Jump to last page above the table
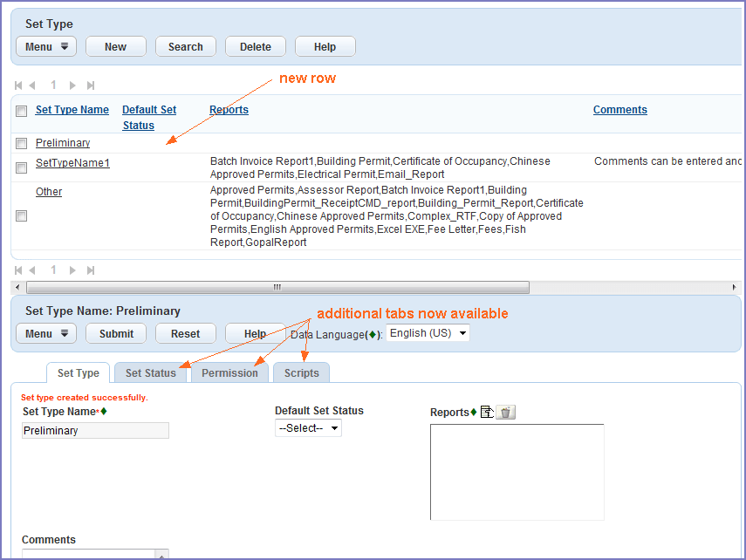 click(91, 85)
